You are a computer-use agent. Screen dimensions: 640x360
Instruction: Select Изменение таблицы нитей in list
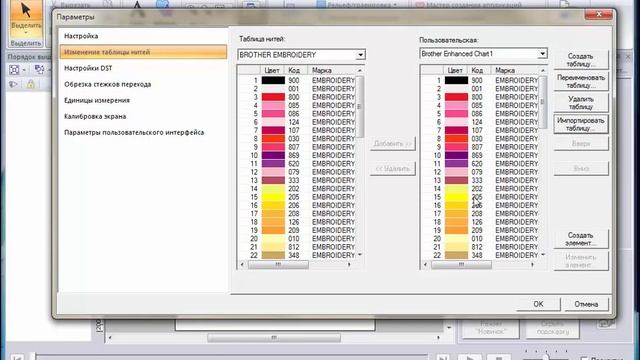click(x=143, y=52)
